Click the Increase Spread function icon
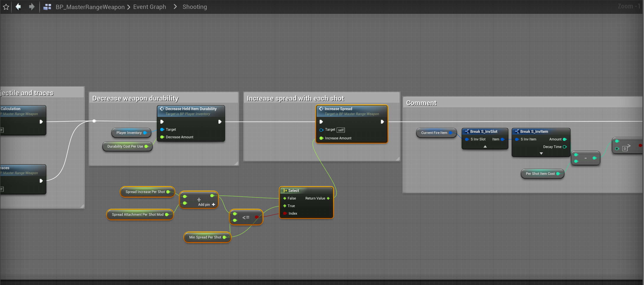 (x=321, y=109)
